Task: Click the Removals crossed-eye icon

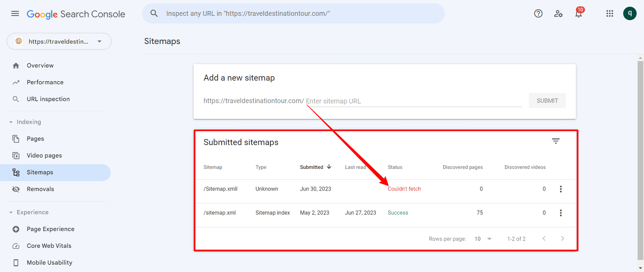Action: pos(16,189)
